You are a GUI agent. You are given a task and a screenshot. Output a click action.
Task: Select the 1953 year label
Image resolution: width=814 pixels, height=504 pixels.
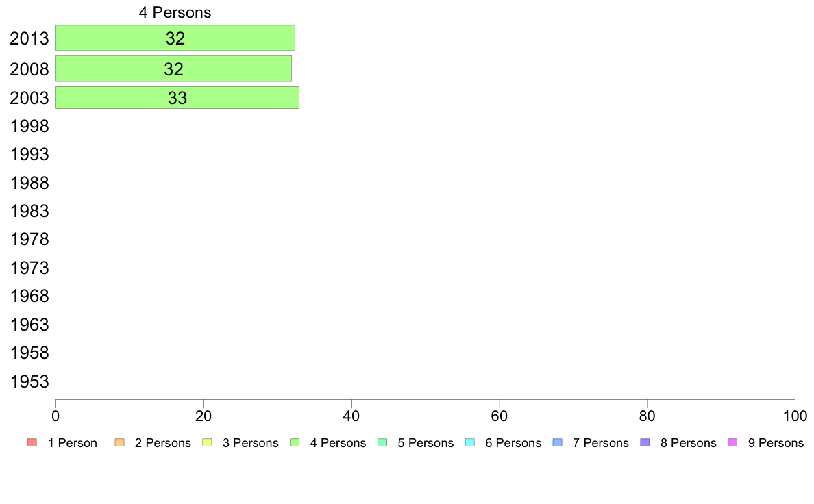29,381
